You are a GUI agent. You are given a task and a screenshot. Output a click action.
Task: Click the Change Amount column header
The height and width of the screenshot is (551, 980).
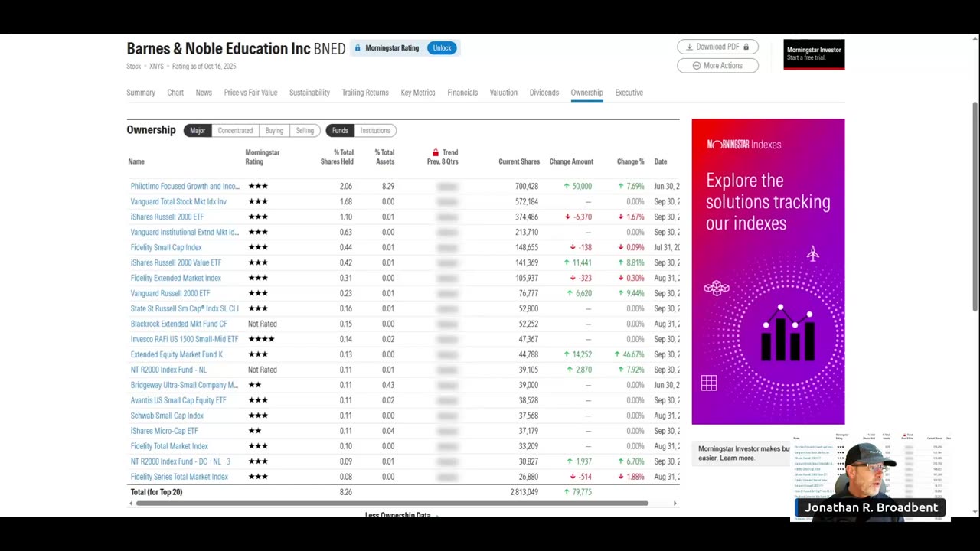[571, 161]
